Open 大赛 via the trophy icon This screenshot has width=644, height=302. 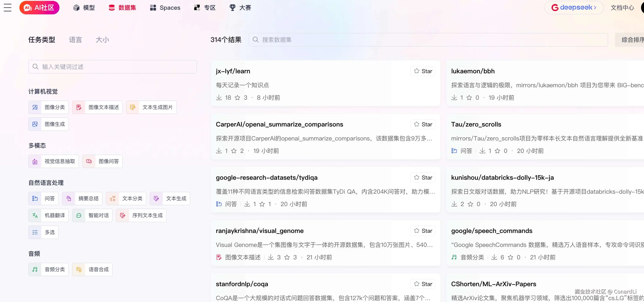[x=233, y=8]
